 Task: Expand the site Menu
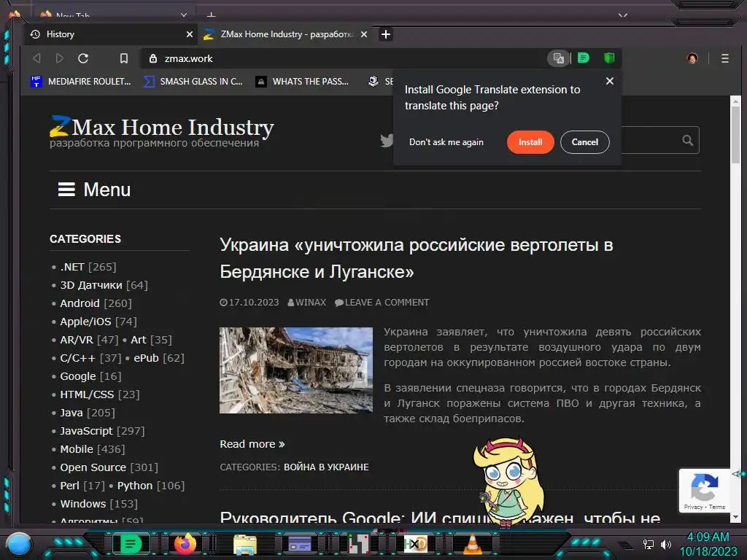(x=94, y=190)
